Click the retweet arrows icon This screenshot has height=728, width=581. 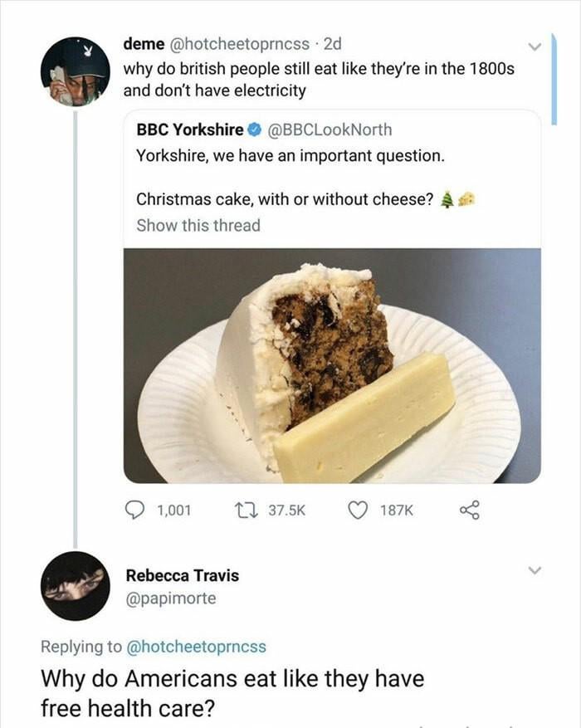coord(247,511)
